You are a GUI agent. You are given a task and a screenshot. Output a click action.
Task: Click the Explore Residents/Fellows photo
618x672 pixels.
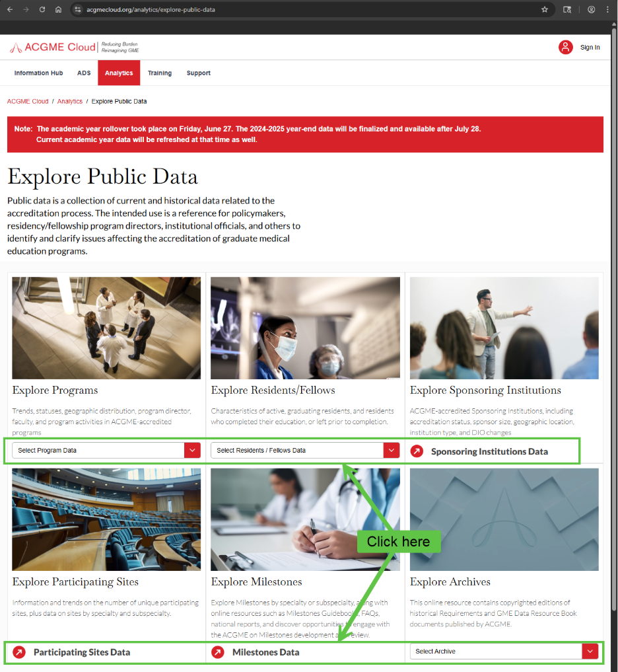point(305,328)
